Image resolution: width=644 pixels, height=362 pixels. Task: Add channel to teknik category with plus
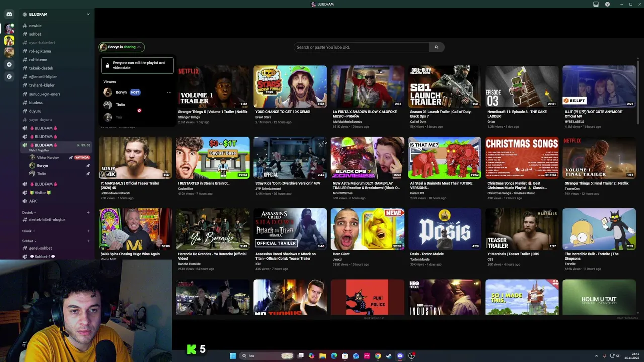tap(88, 231)
